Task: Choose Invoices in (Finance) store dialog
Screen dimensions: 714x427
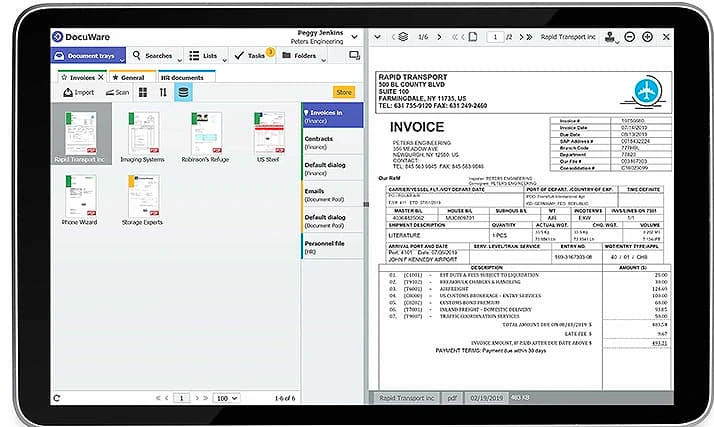Action: tap(332, 116)
